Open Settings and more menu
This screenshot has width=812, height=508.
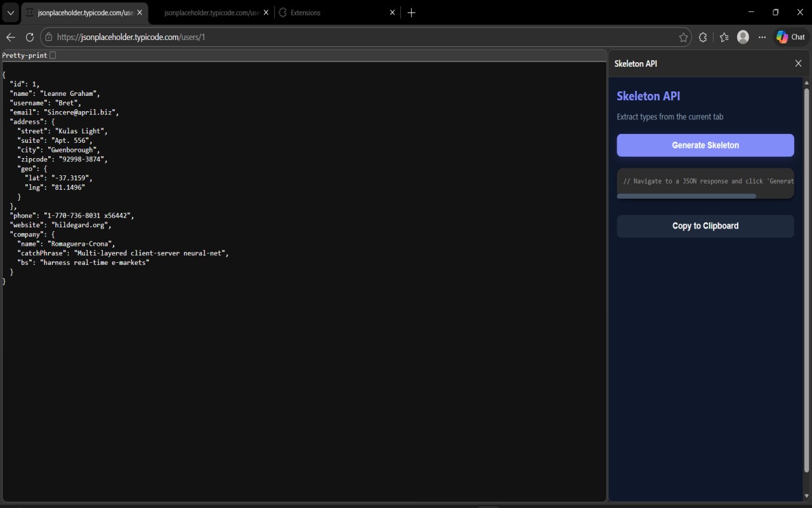tap(762, 37)
